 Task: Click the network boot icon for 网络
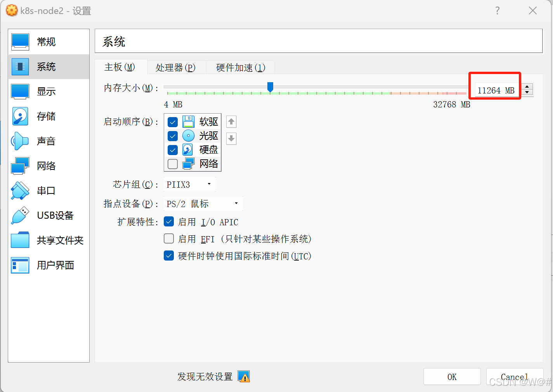pos(188,164)
